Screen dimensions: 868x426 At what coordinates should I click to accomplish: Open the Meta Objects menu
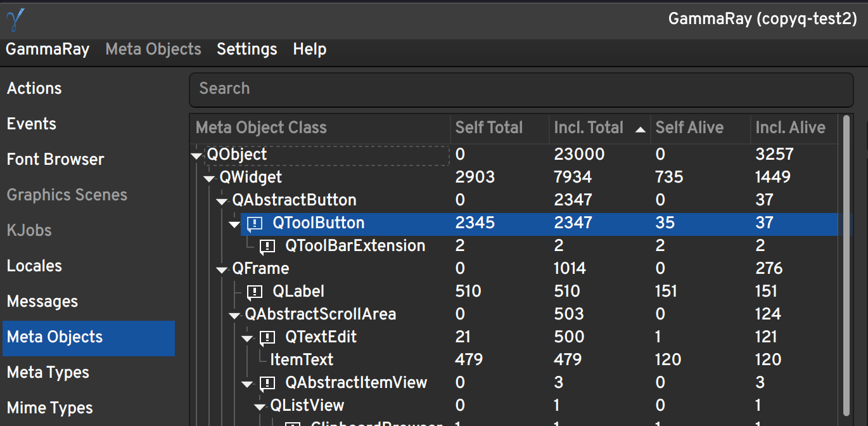pos(153,49)
